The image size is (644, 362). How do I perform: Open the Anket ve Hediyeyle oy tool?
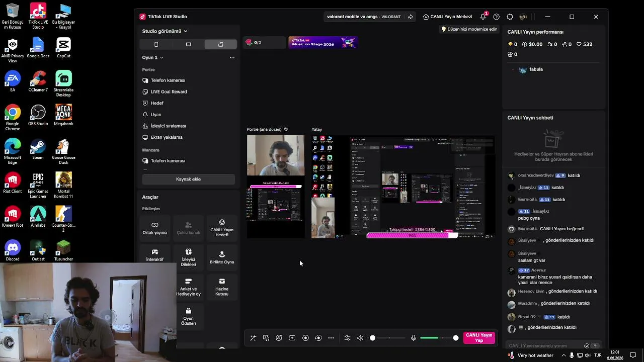click(189, 287)
